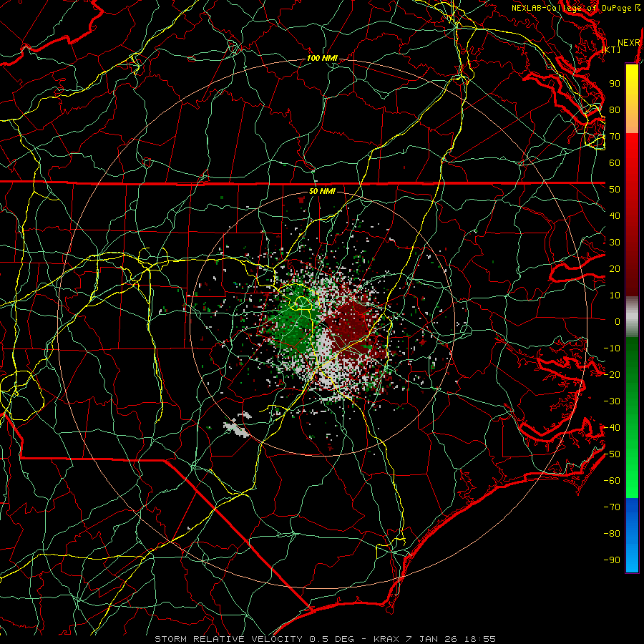Image resolution: width=644 pixels, height=644 pixels.
Task: Click the positive 60 scale label
Action: tap(615, 163)
